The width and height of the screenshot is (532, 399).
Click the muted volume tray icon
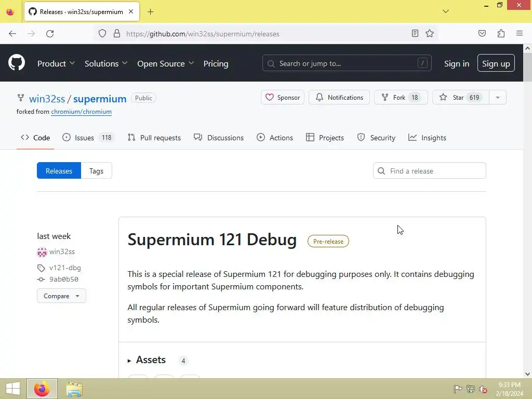pyautogui.click(x=483, y=389)
